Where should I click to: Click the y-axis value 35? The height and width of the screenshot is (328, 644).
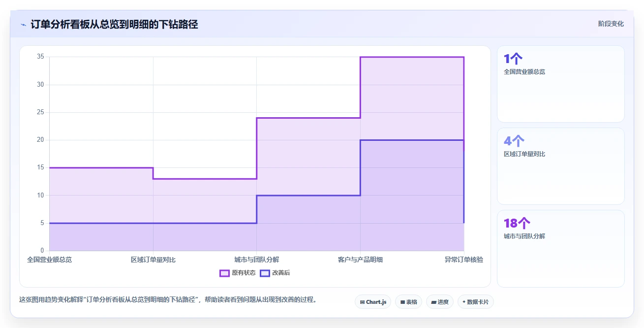point(40,57)
